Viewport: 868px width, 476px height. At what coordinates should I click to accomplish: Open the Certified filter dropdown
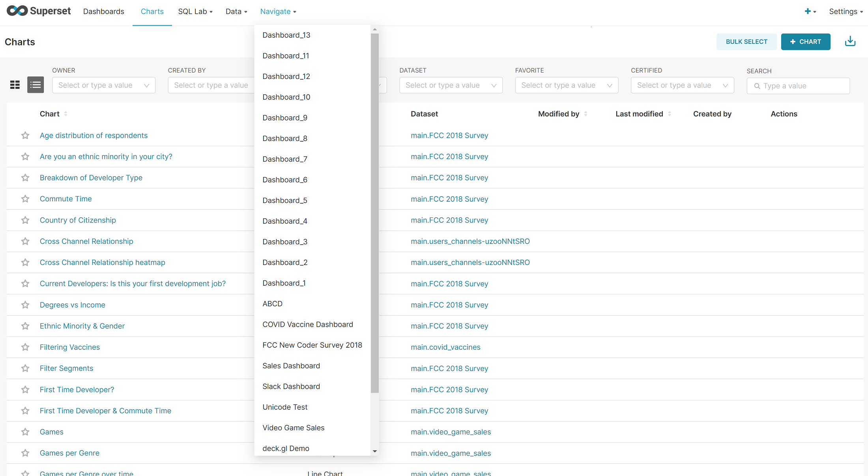(x=682, y=85)
